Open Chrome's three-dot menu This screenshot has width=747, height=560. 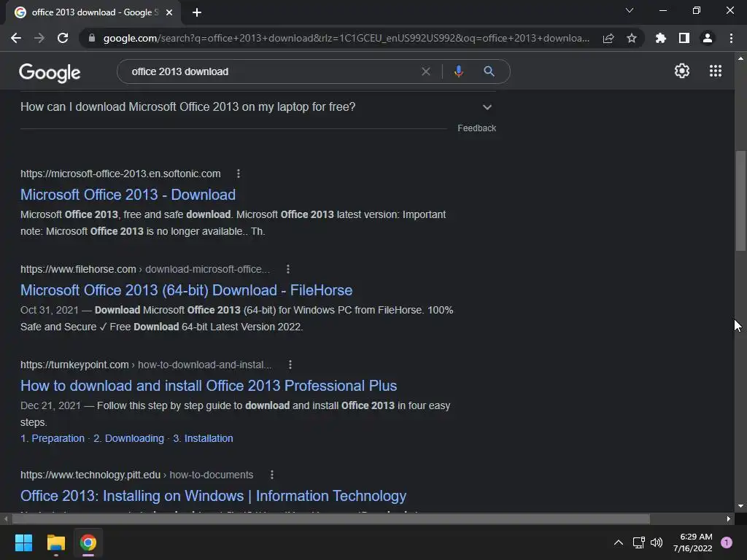click(731, 38)
